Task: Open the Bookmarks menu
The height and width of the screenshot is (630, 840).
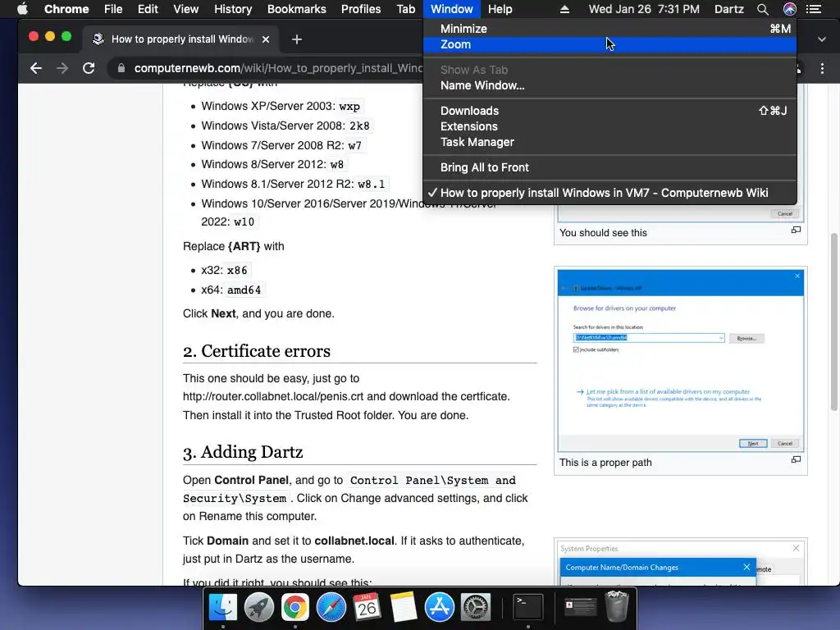Action: (297, 9)
